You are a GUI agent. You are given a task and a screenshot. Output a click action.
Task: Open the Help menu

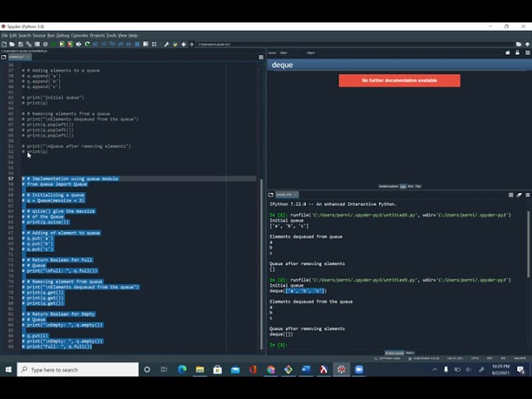point(133,35)
